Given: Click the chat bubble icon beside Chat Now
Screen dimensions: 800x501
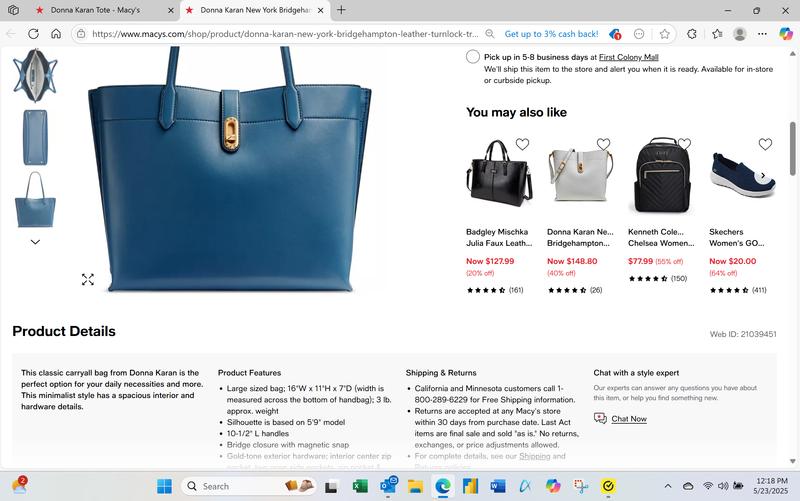Looking at the screenshot, I should coord(600,418).
